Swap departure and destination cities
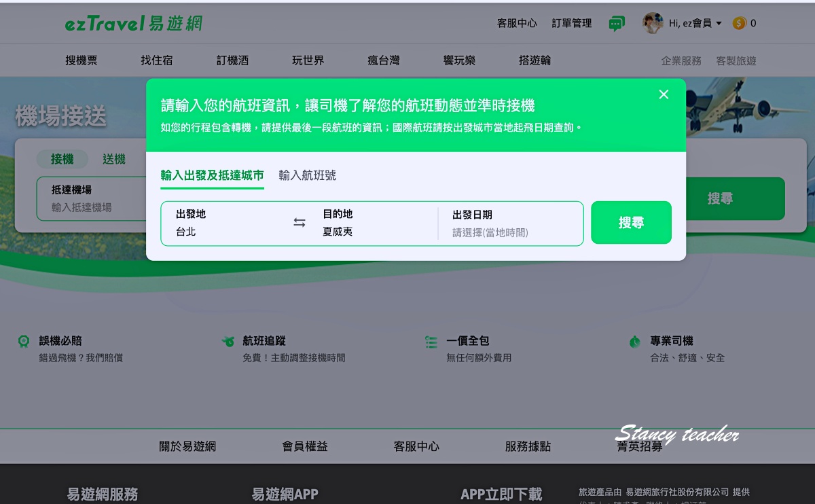Image resolution: width=815 pixels, height=504 pixels. click(300, 223)
